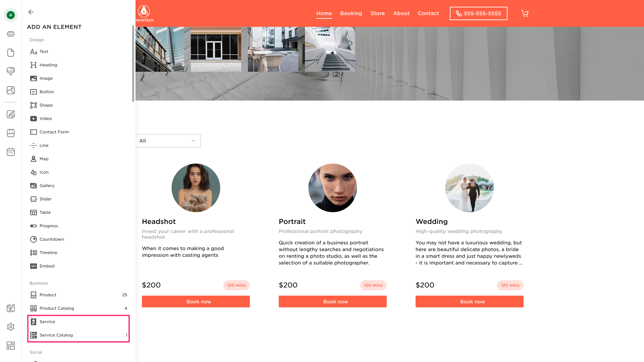
Task: Open the booking calendar icon in sidebar
Action: [11, 152]
